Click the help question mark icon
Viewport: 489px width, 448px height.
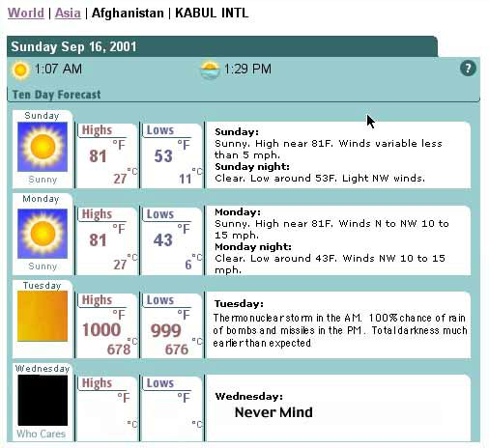468,69
